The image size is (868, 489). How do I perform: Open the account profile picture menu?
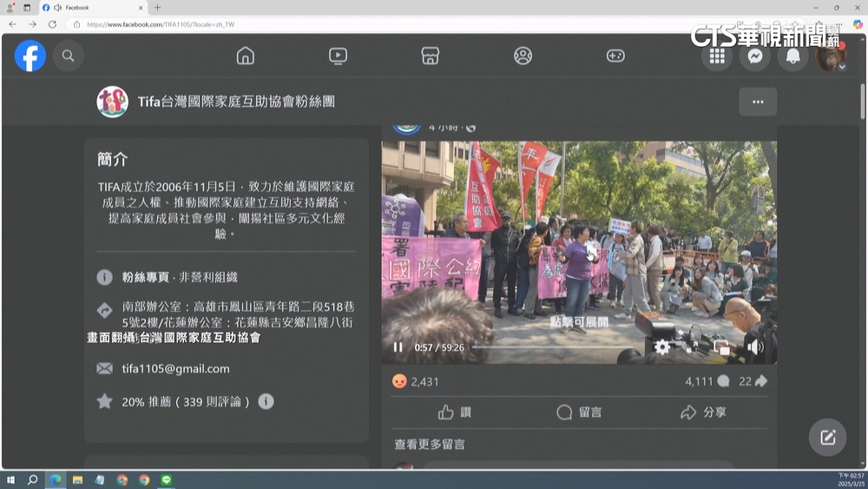[x=831, y=56]
